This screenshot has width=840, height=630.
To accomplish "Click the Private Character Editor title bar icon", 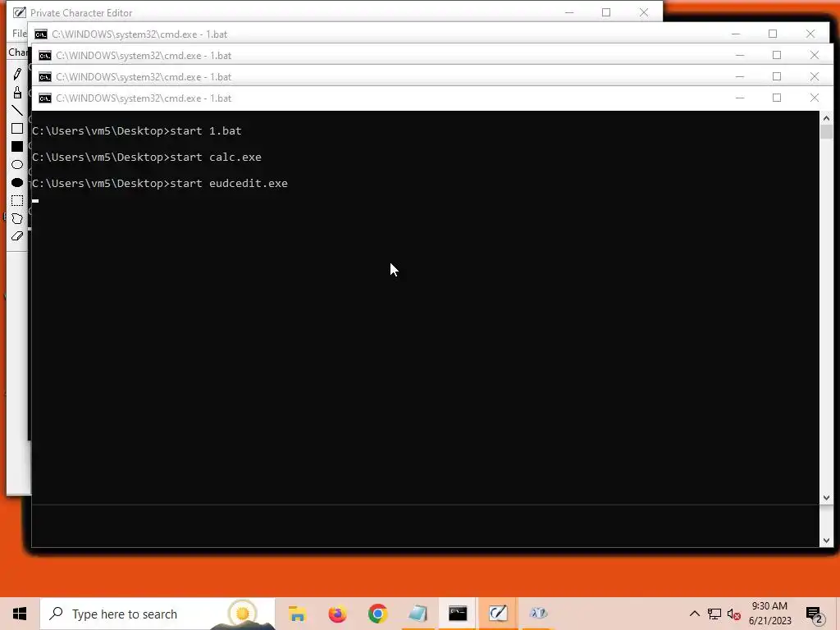I will (x=20, y=12).
